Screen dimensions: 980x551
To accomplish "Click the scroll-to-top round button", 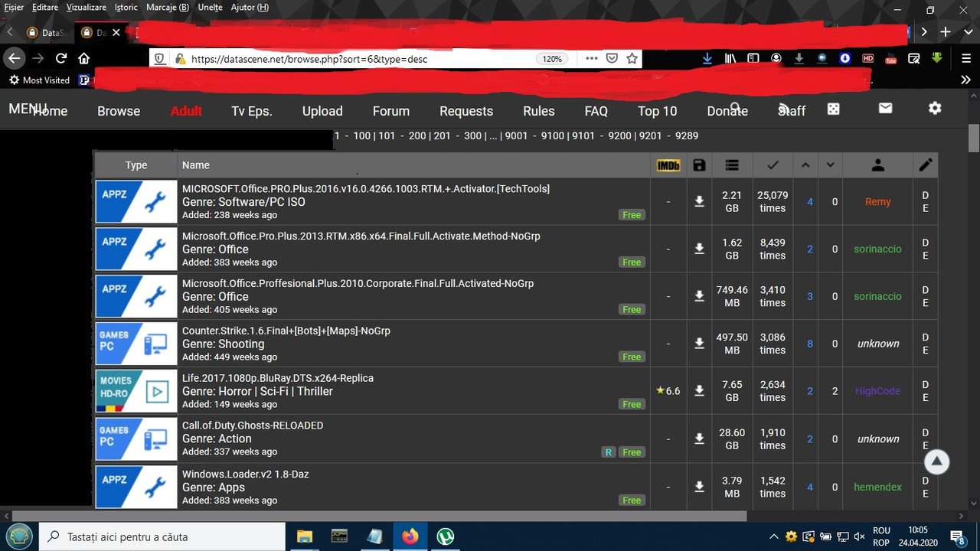I will click(x=936, y=461).
